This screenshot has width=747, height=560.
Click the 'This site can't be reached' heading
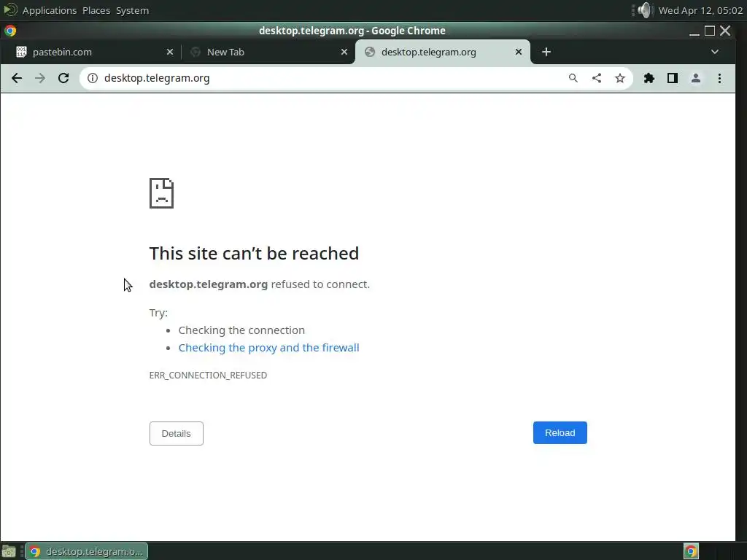(254, 253)
